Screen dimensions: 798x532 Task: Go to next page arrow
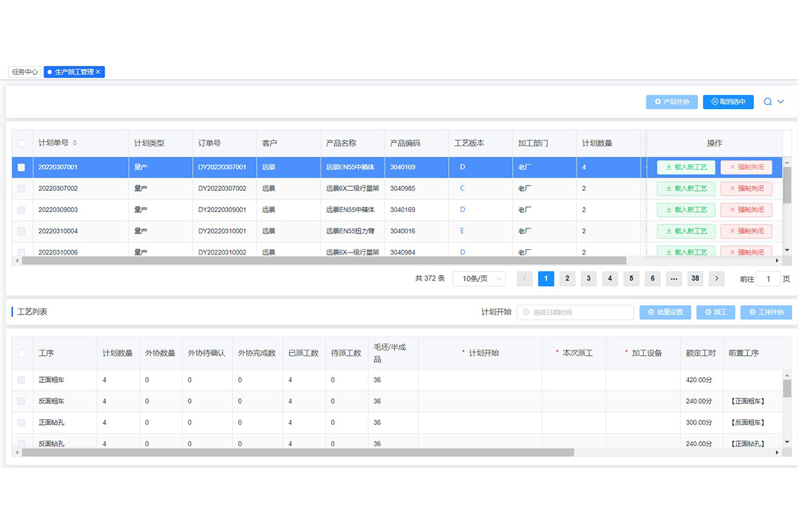pyautogui.click(x=716, y=279)
